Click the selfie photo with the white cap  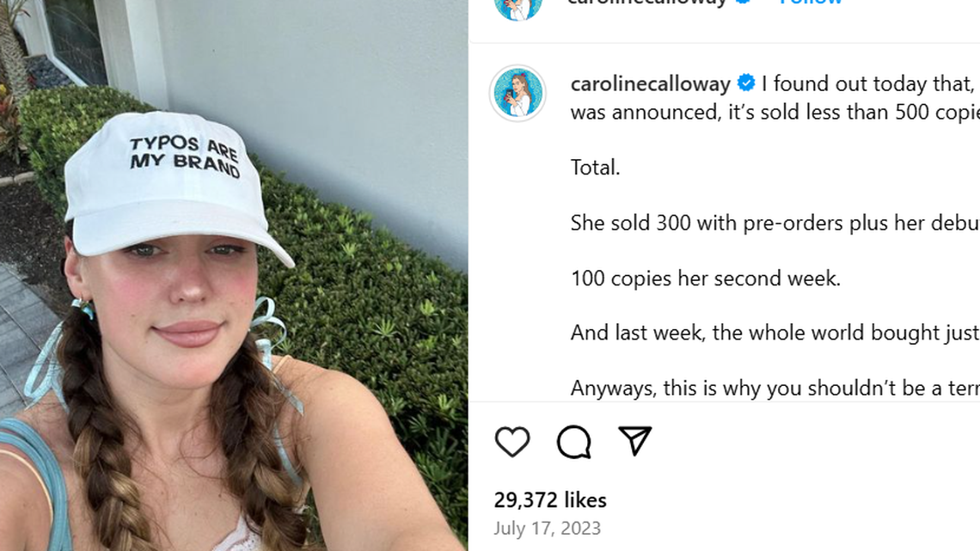tap(232, 275)
